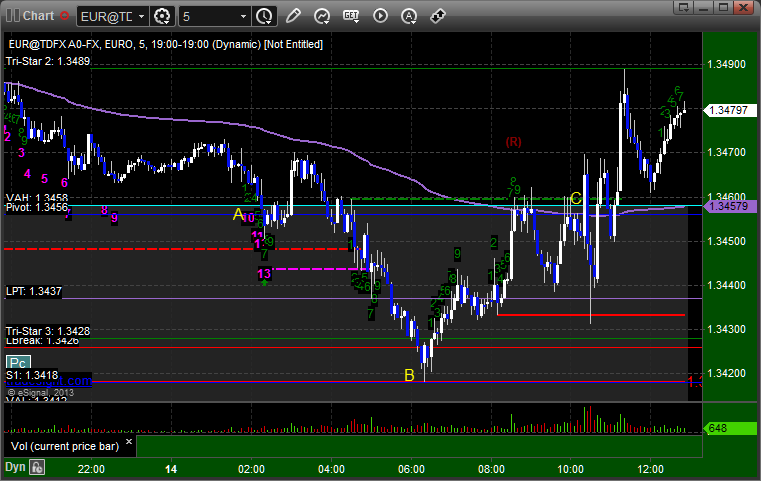Click the detach window icon

[x=684, y=7]
